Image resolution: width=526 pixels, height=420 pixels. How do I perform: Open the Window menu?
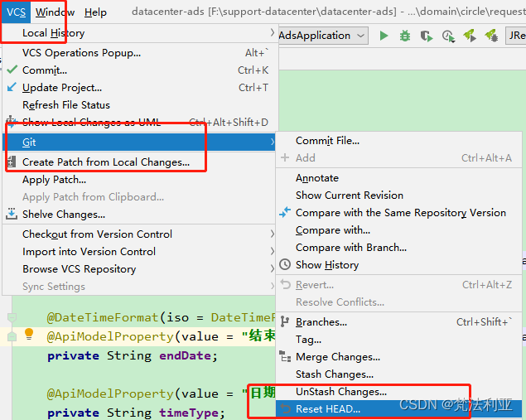[55, 12]
